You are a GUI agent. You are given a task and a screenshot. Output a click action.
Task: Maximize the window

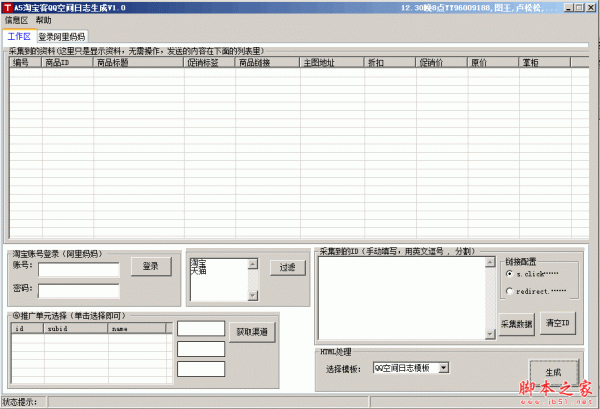[x=579, y=8]
